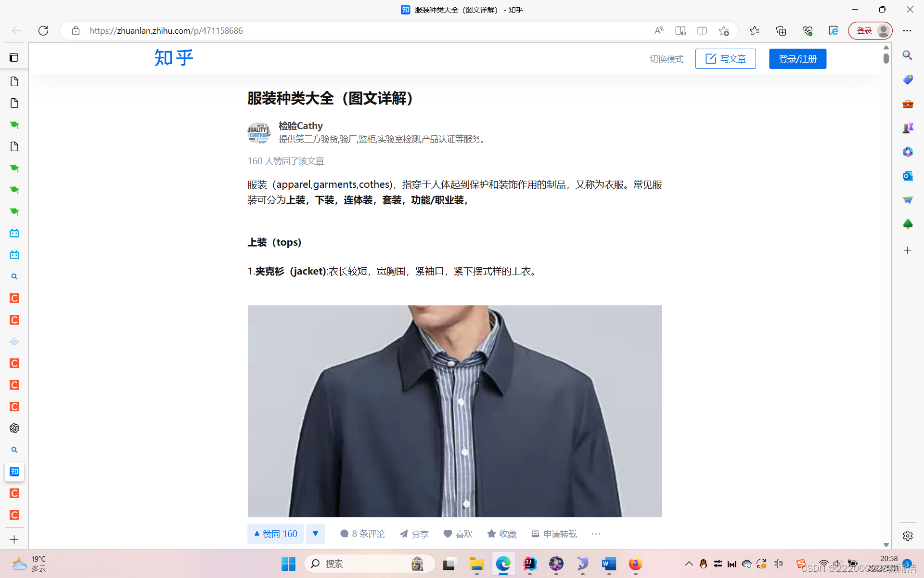Open read aloud feature in address bar

click(659, 31)
